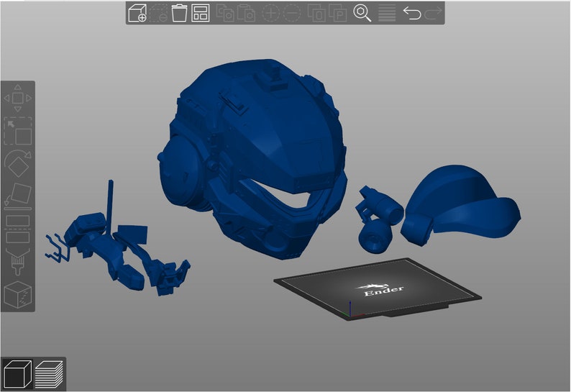Screen dimensions: 571x392
Task: Click the Add model cube icon
Action: (137, 13)
